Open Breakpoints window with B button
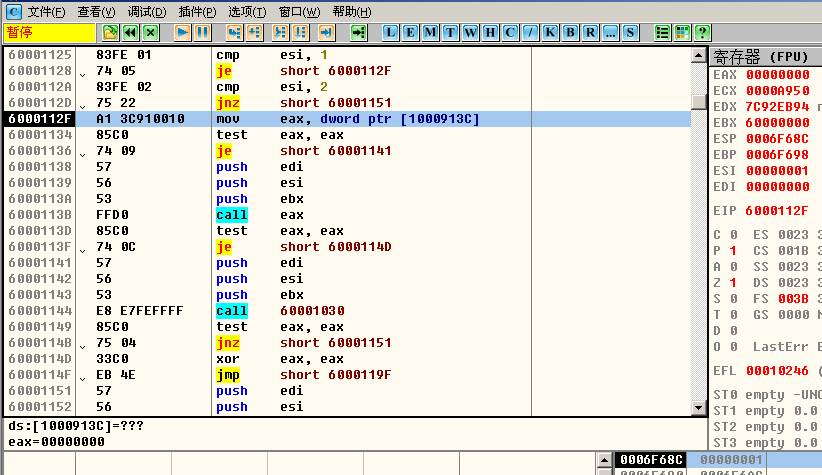822x475 pixels. 570,33
